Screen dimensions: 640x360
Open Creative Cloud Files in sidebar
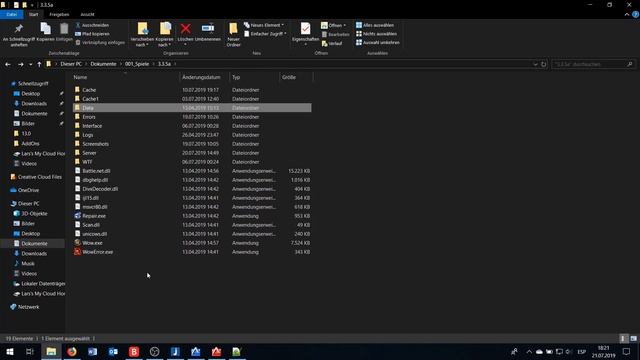[x=40, y=177]
